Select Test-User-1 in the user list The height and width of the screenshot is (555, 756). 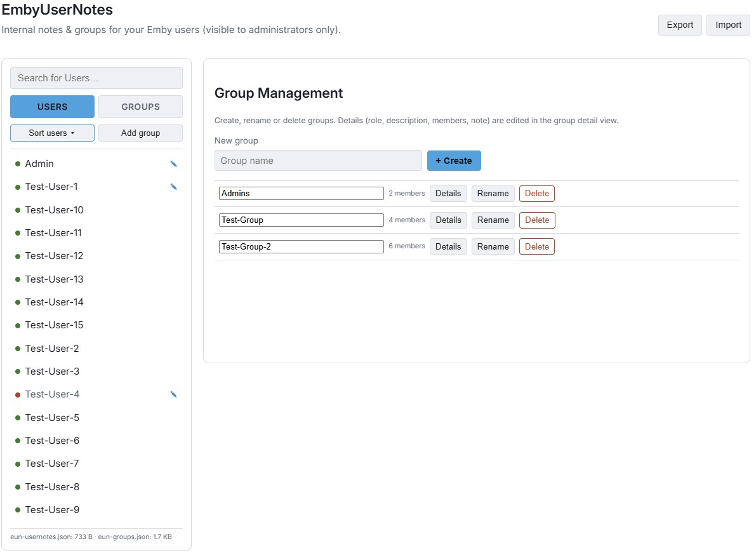pyautogui.click(x=96, y=187)
